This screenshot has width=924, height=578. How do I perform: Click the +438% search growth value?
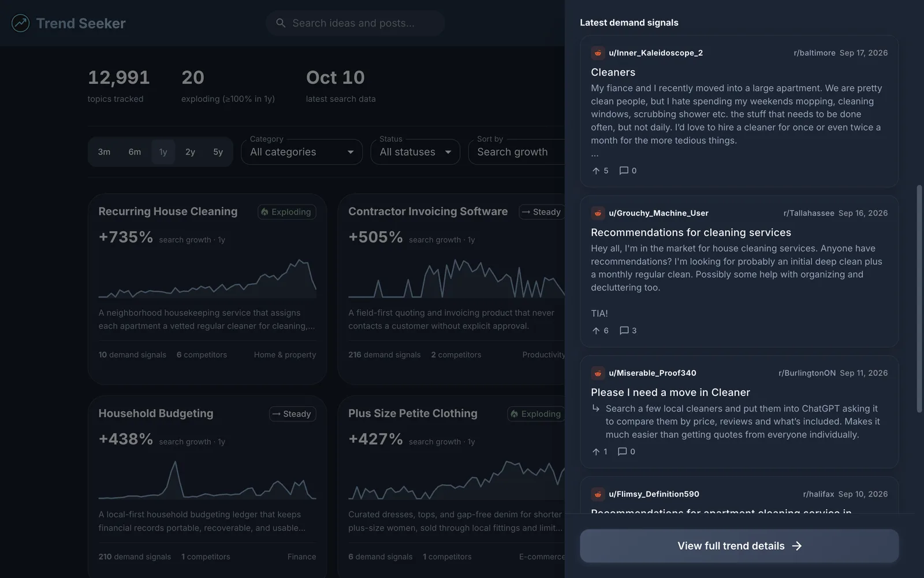coord(126,439)
